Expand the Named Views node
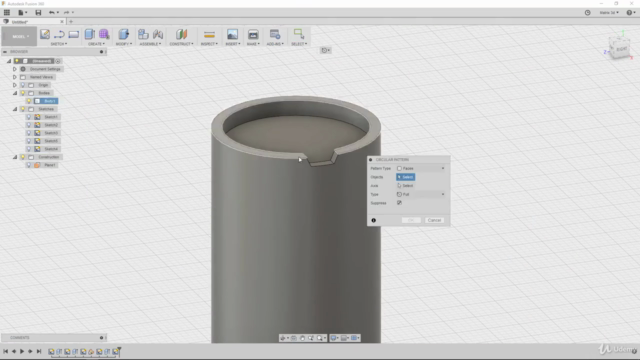Viewport: 640px width, 360px height. pyautogui.click(x=15, y=77)
